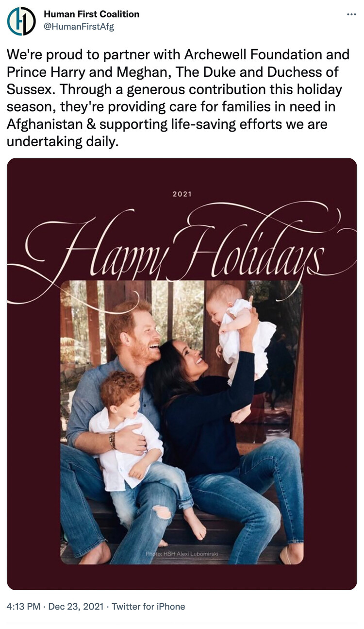
Task: Click the word "Sussex." in the tweet
Action: click(32, 89)
